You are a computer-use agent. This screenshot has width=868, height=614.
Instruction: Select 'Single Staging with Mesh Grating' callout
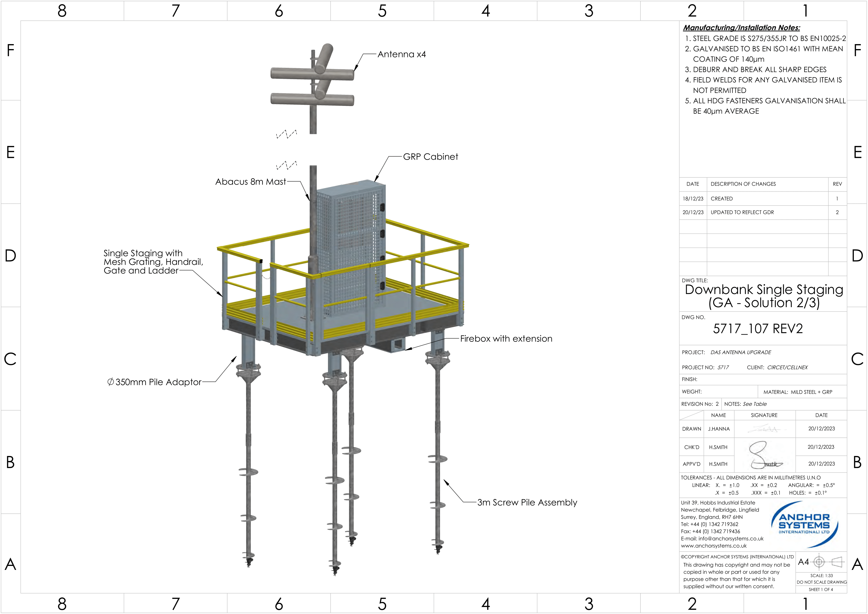pos(154,262)
